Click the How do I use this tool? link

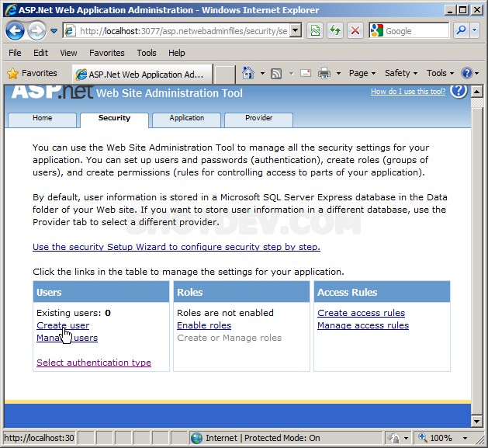coord(408,92)
